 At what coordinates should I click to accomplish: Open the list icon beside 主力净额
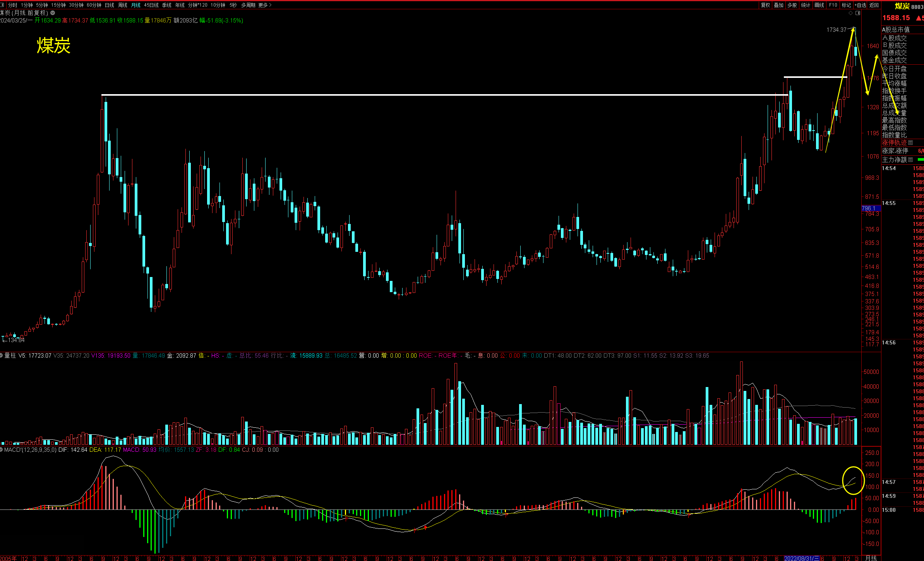click(x=910, y=160)
